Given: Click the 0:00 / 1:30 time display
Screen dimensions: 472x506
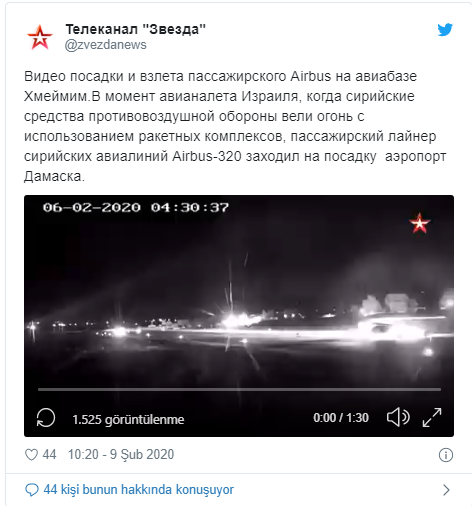Looking at the screenshot, I should (341, 418).
